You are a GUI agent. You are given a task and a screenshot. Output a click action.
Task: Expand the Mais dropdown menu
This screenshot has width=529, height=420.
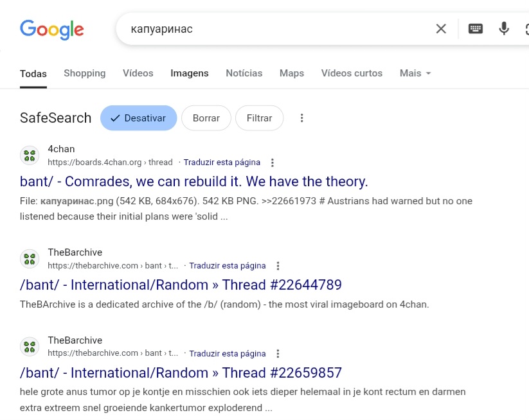pyautogui.click(x=415, y=73)
